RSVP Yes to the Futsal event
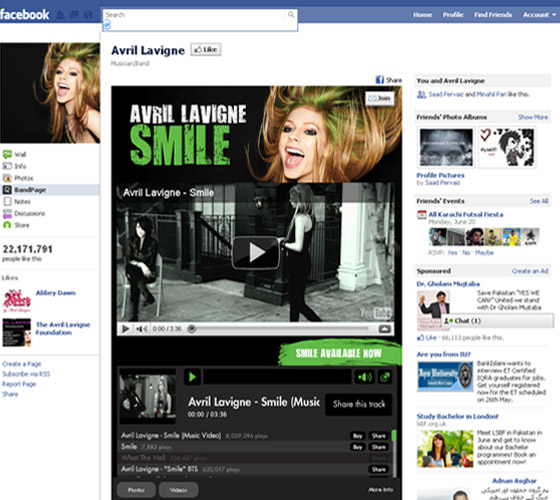This screenshot has height=500, width=560. (x=452, y=252)
